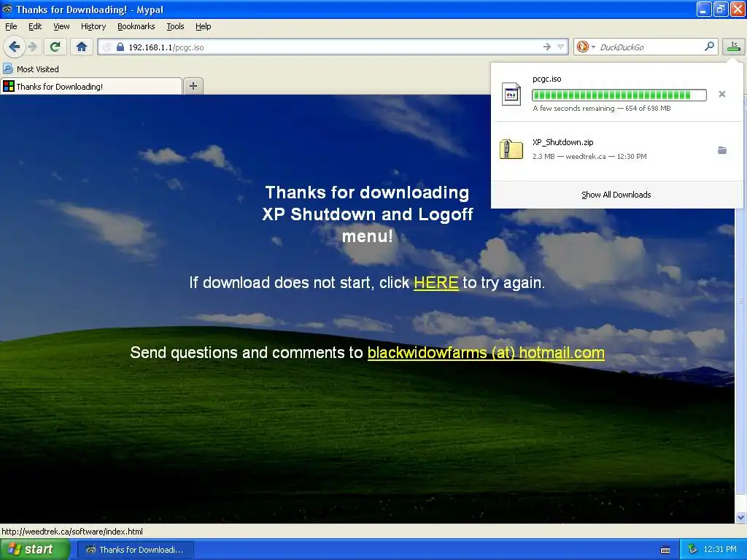The height and width of the screenshot is (560, 747).
Task: Click the HERE link to retry download
Action: tap(436, 282)
